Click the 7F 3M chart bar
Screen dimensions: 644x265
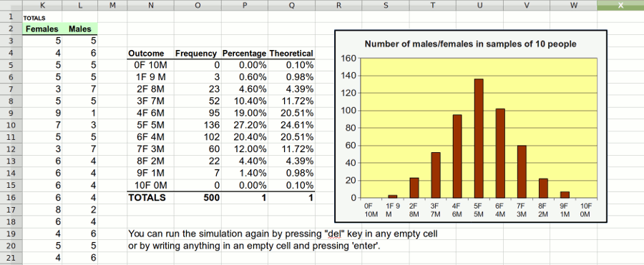(521, 171)
